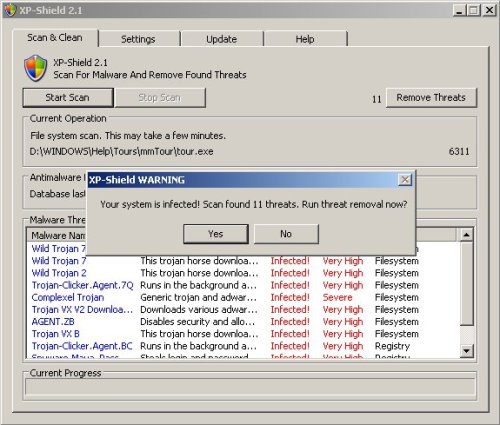The image size is (500, 425).
Task: Maximize the XP-Shield window
Action: point(474,10)
